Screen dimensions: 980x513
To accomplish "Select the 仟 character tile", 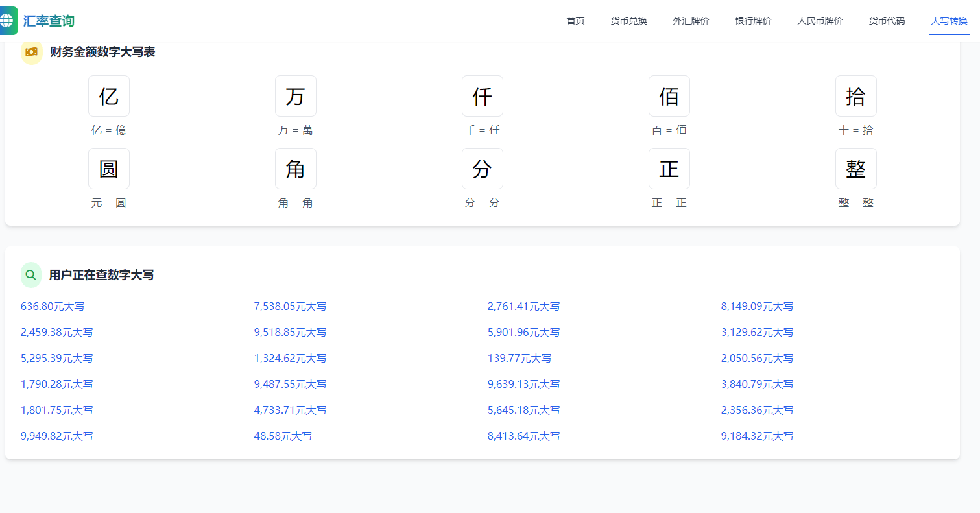I will coord(483,96).
